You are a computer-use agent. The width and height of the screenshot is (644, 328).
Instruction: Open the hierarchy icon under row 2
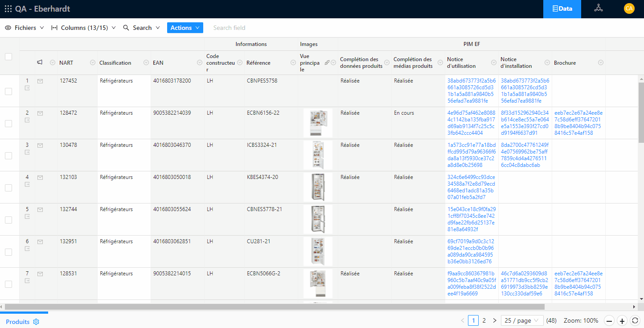click(27, 120)
